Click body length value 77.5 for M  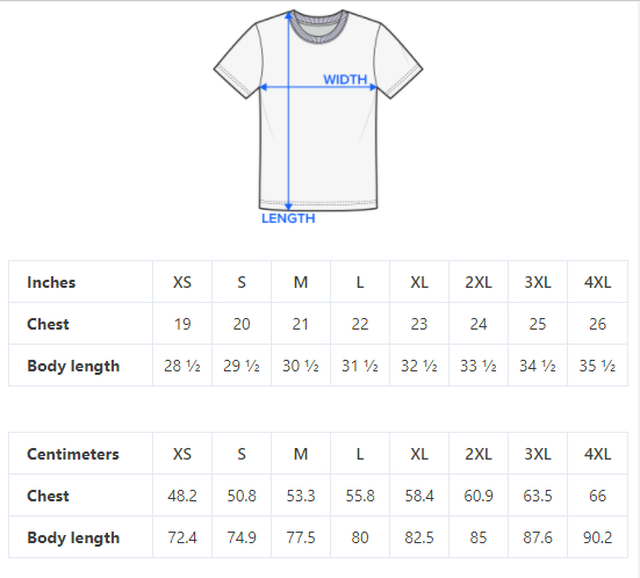[301, 538]
